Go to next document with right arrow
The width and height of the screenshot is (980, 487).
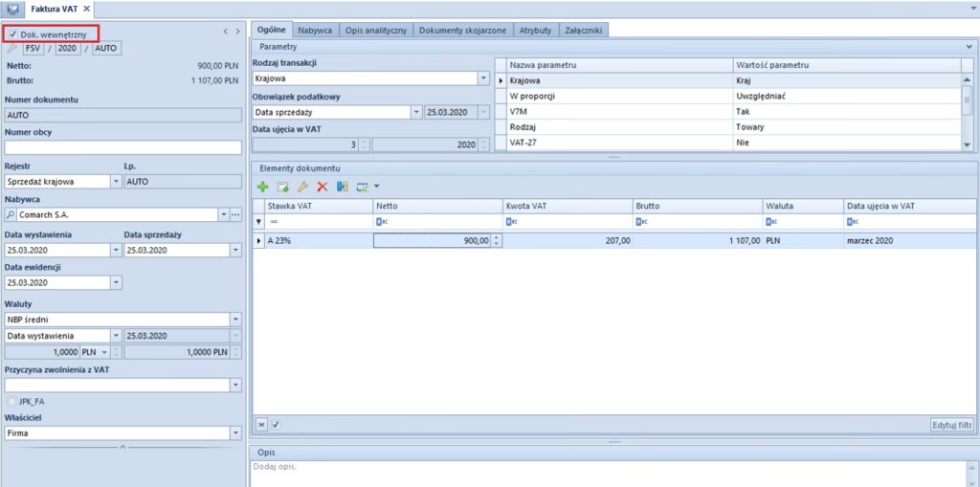coord(236,32)
